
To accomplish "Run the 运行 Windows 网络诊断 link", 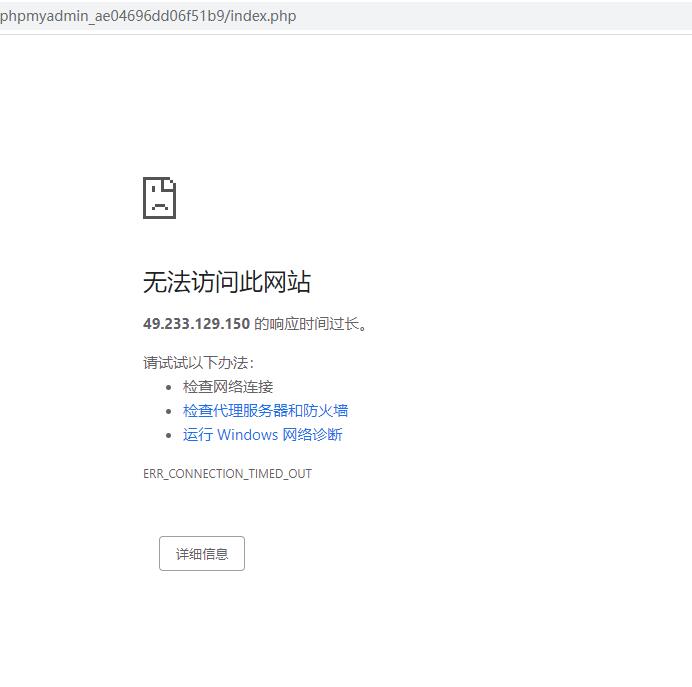I will pyautogui.click(x=262, y=435).
